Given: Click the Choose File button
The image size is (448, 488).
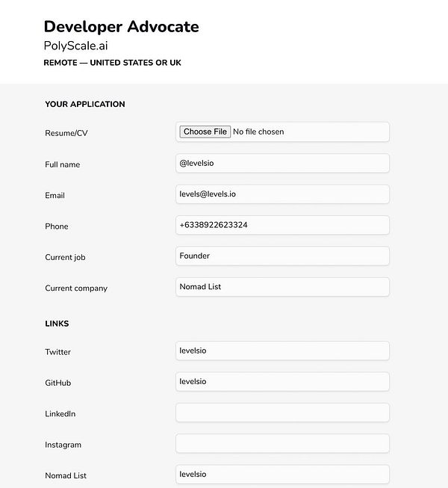Looking at the screenshot, I should 205,132.
